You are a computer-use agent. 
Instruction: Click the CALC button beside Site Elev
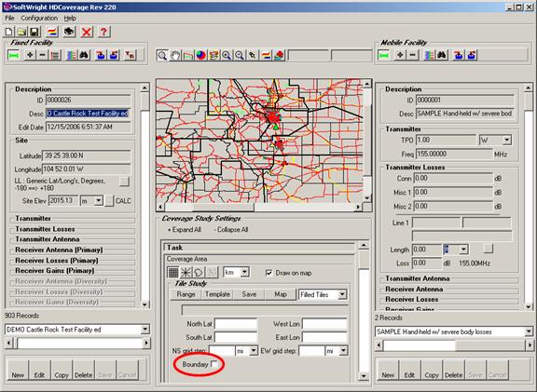(x=109, y=201)
